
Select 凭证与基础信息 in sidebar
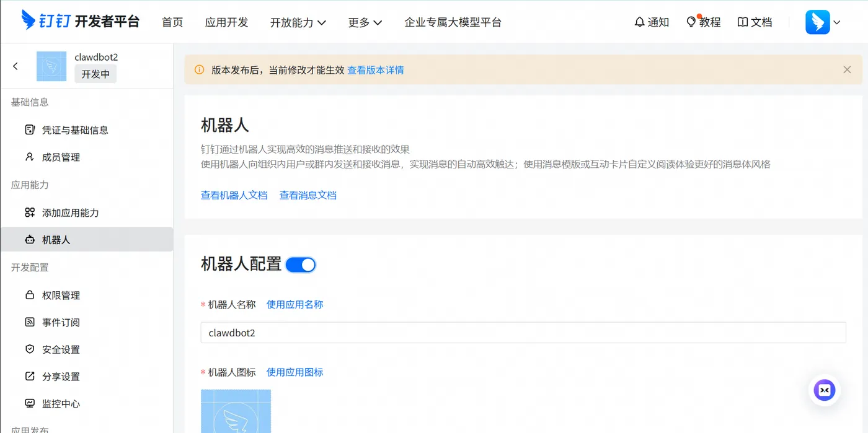coord(87,129)
